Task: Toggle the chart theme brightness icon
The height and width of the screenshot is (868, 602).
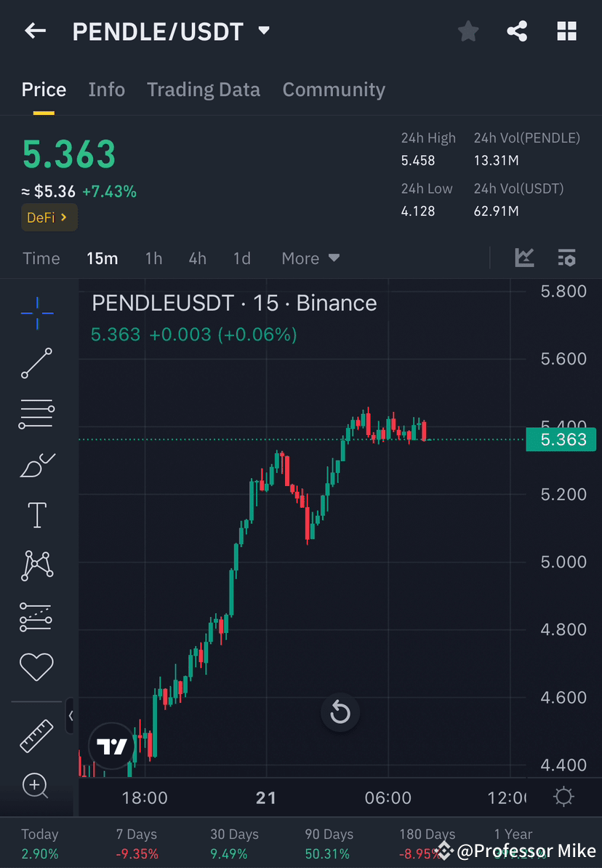Action: 563,797
